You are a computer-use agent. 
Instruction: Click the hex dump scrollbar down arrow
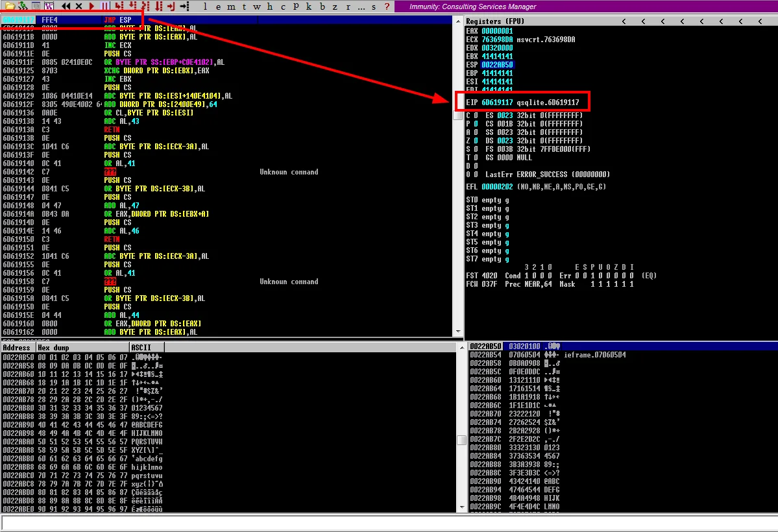461,507
